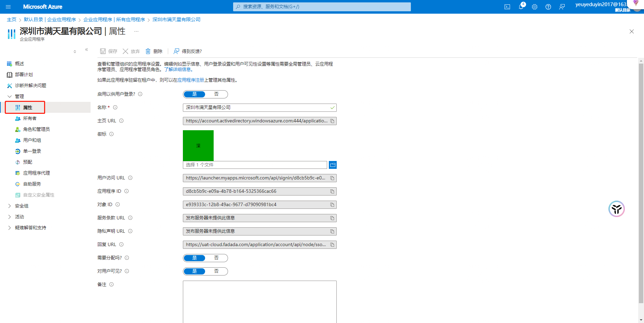Show info tooltip for 应用程序 ID
The width and height of the screenshot is (644, 323).
(x=126, y=191)
